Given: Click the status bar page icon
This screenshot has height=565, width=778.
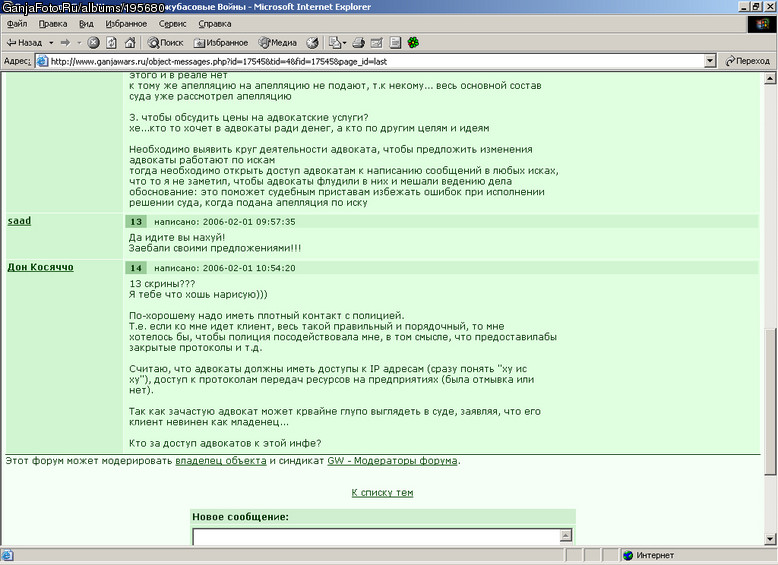Looking at the screenshot, I should 7,555.
